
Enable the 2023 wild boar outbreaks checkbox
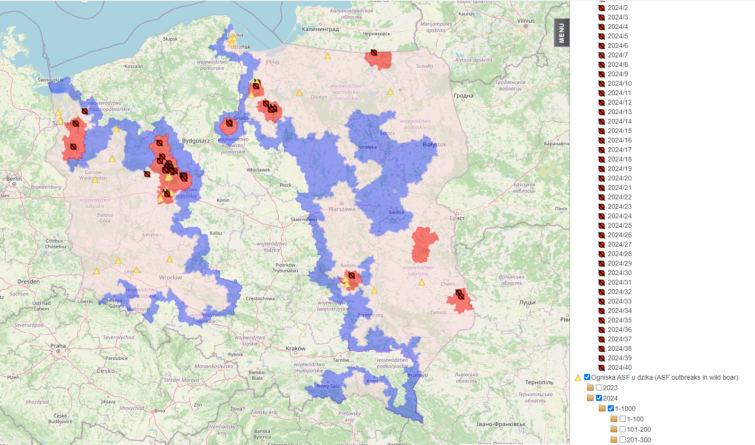[599, 387]
